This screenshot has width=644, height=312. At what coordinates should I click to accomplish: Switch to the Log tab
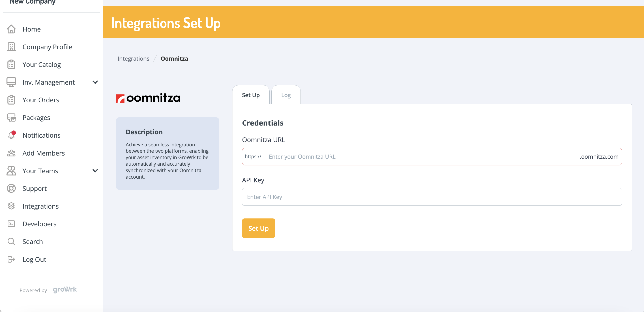[286, 95]
